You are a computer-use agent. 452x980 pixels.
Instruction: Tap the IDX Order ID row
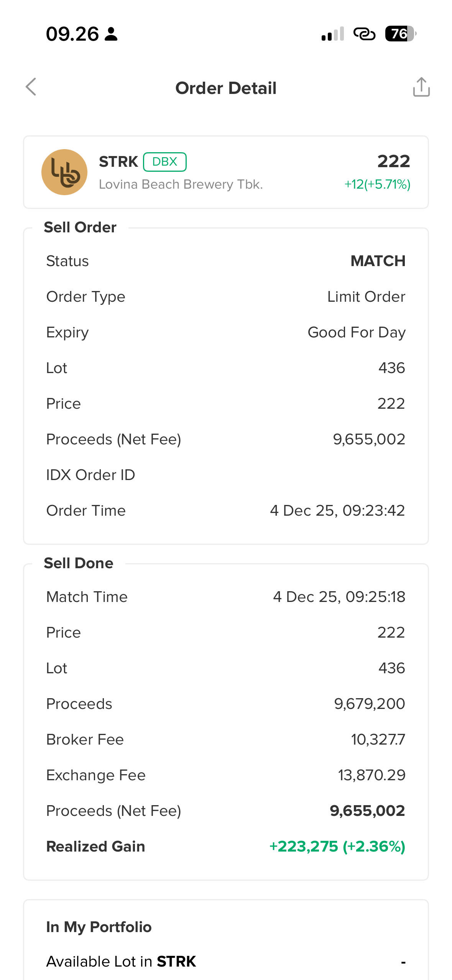tap(226, 475)
